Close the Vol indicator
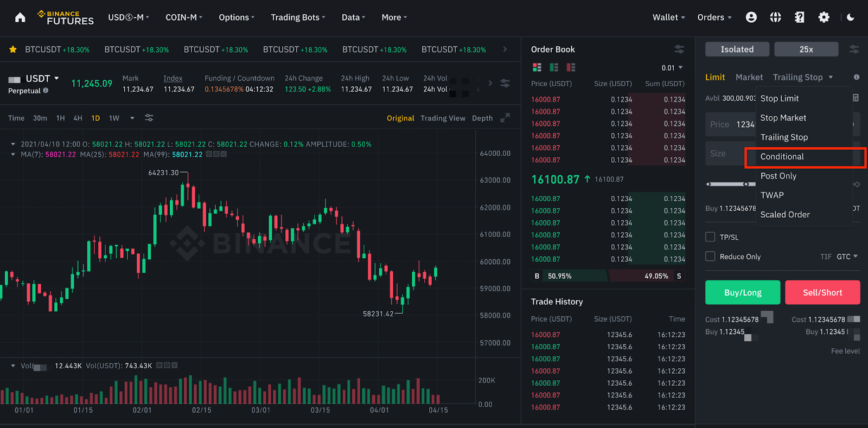Image resolution: width=868 pixels, height=428 pixels. click(x=175, y=366)
